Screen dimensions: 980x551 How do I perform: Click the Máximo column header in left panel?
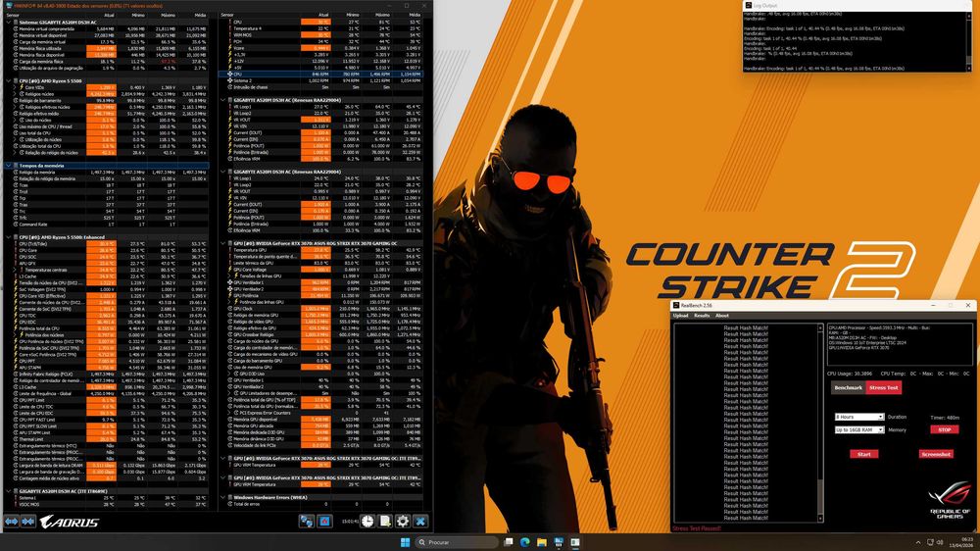click(168, 15)
